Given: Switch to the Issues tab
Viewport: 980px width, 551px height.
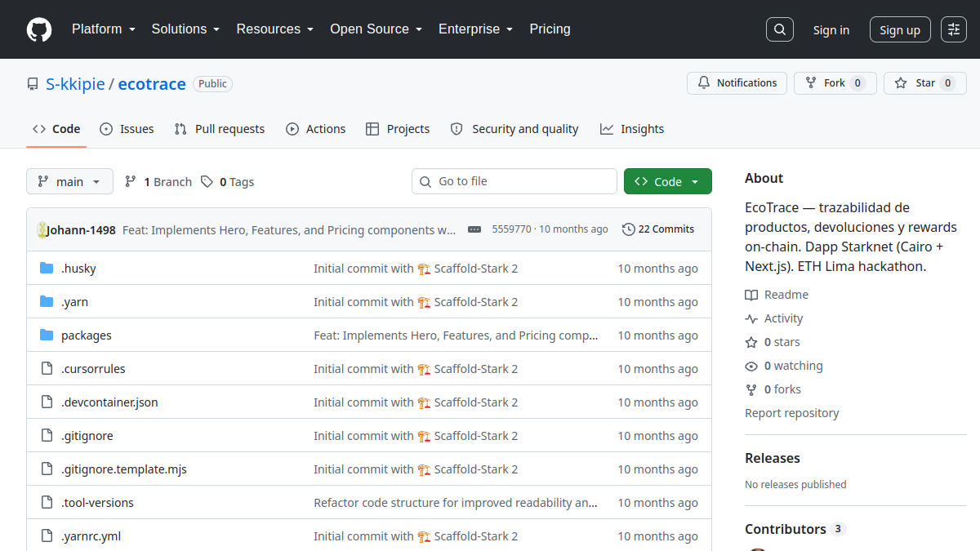Looking at the screenshot, I should (x=127, y=129).
